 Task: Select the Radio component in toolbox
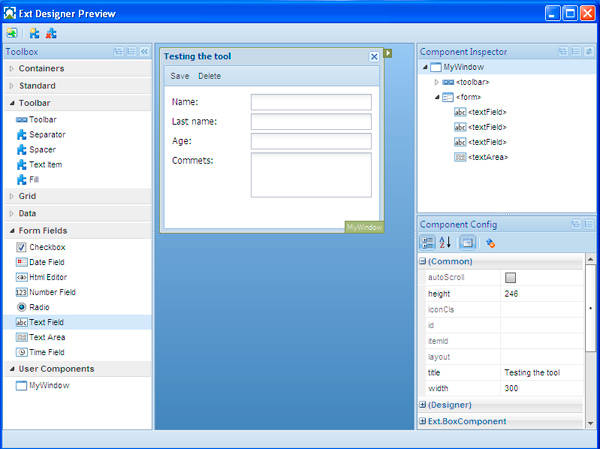[x=41, y=307]
